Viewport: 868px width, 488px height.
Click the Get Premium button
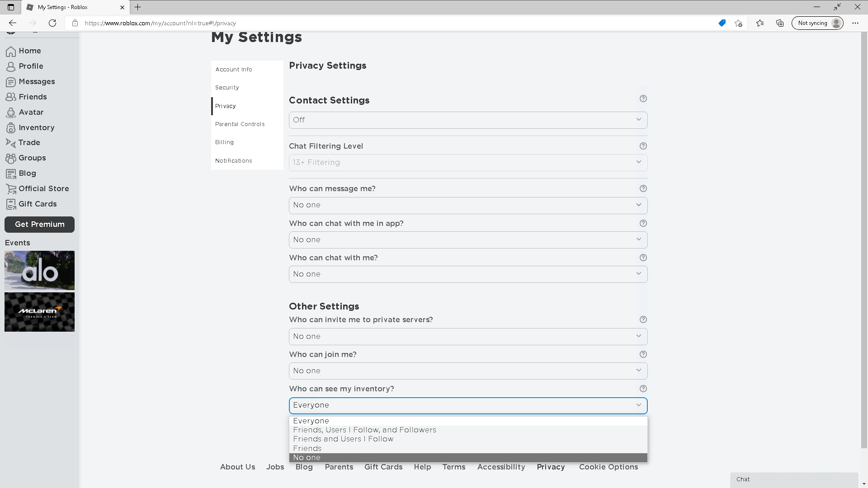[39, 225]
